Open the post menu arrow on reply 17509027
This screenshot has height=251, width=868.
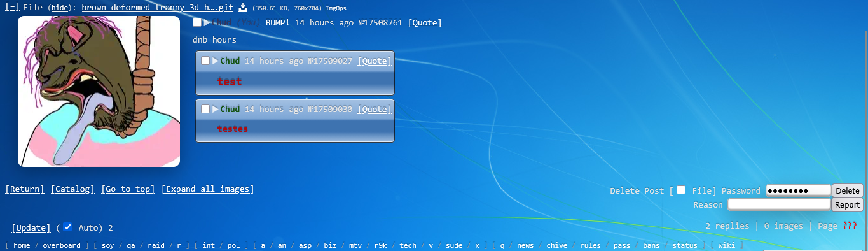215,61
